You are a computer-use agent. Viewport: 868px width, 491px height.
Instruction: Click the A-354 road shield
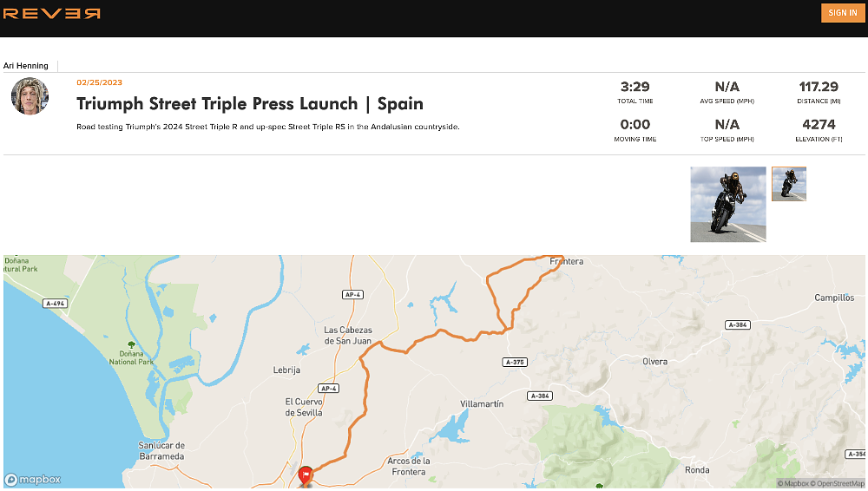[855, 454]
